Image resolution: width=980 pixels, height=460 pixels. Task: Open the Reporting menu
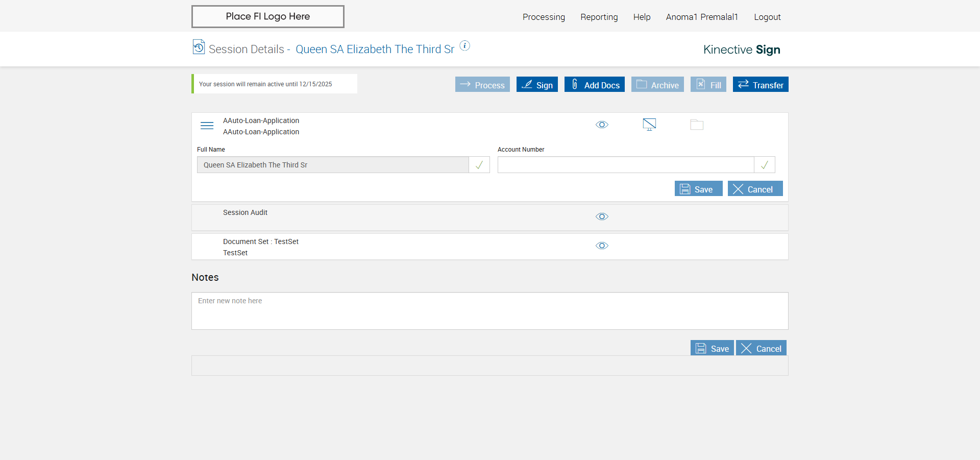click(x=599, y=17)
